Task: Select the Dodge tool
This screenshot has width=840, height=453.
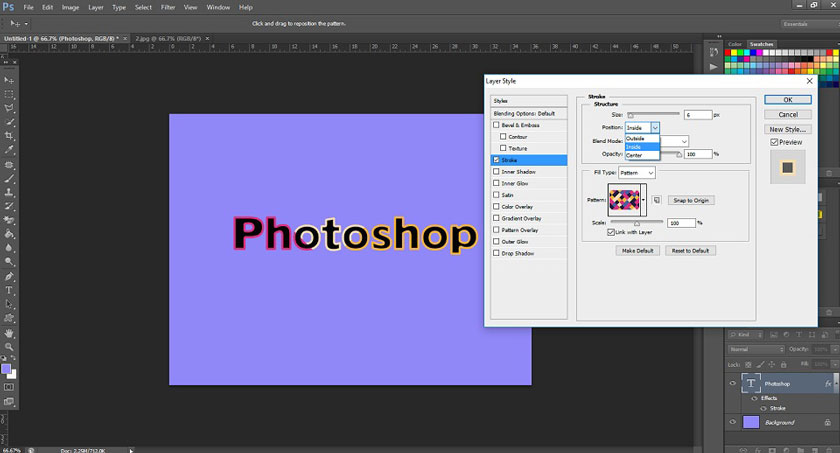Action: 9,262
